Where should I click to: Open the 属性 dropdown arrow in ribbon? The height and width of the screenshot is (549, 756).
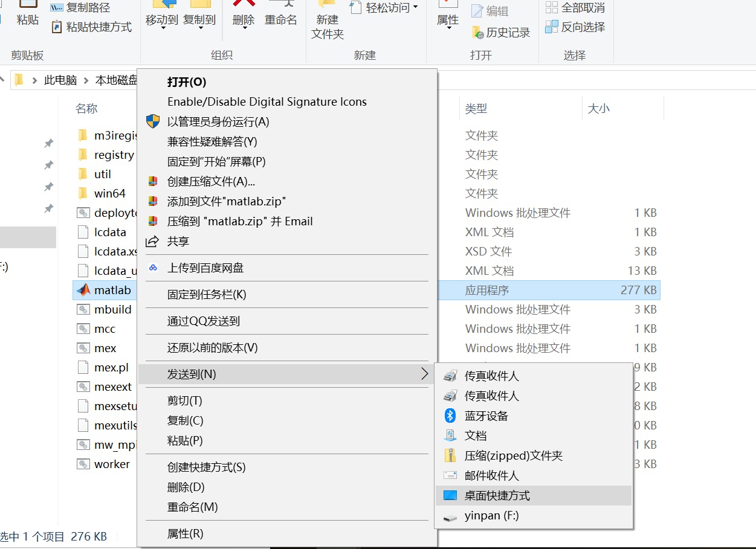(x=448, y=28)
